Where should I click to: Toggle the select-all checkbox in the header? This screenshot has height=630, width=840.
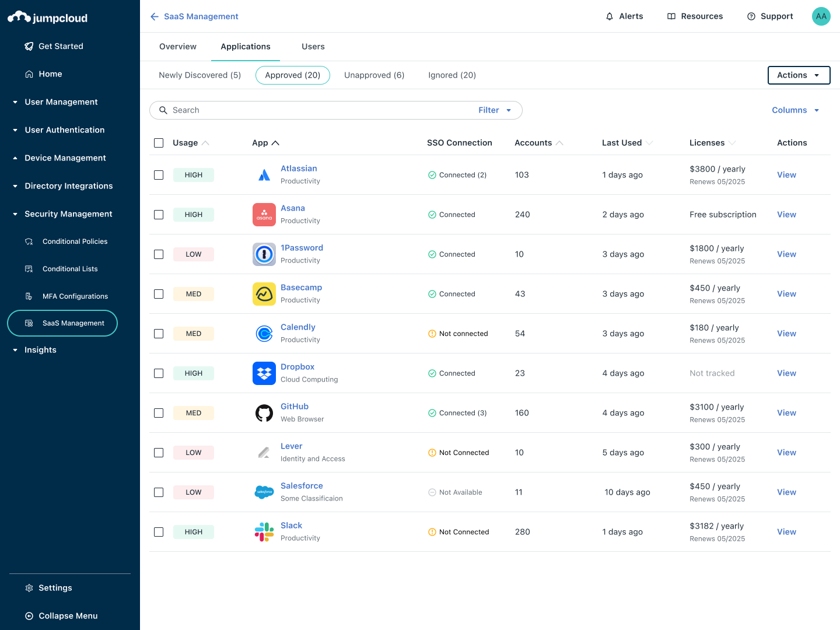pyautogui.click(x=158, y=142)
